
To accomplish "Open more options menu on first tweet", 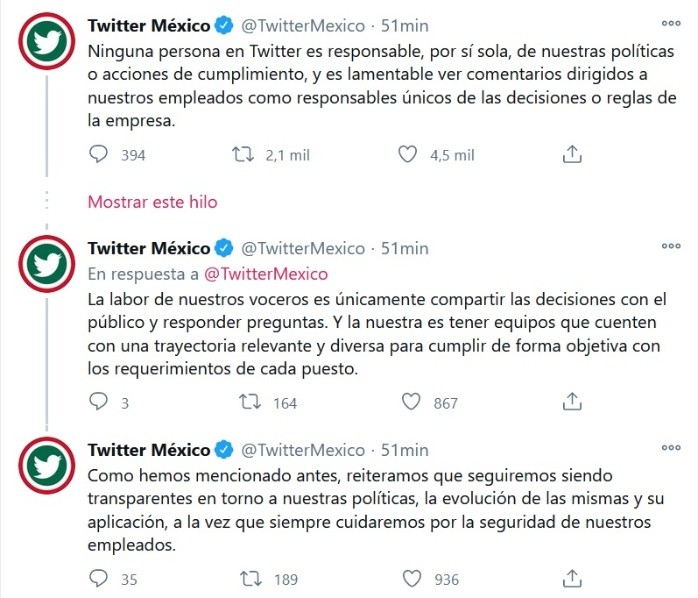I will [669, 22].
